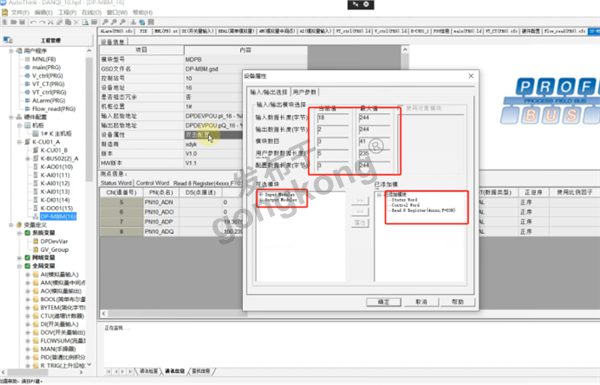The image size is (600, 385).
Task: Click the 属性 button between module lists
Action: [360, 222]
